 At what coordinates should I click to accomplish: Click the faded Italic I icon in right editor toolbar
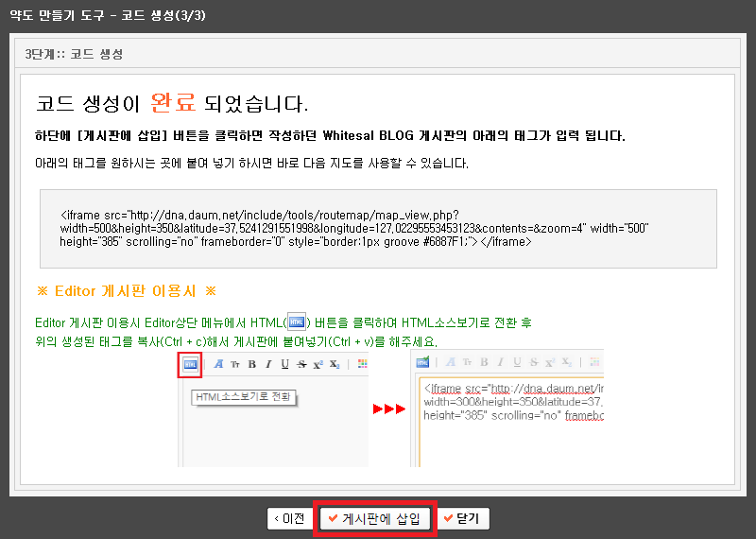pos(501,362)
